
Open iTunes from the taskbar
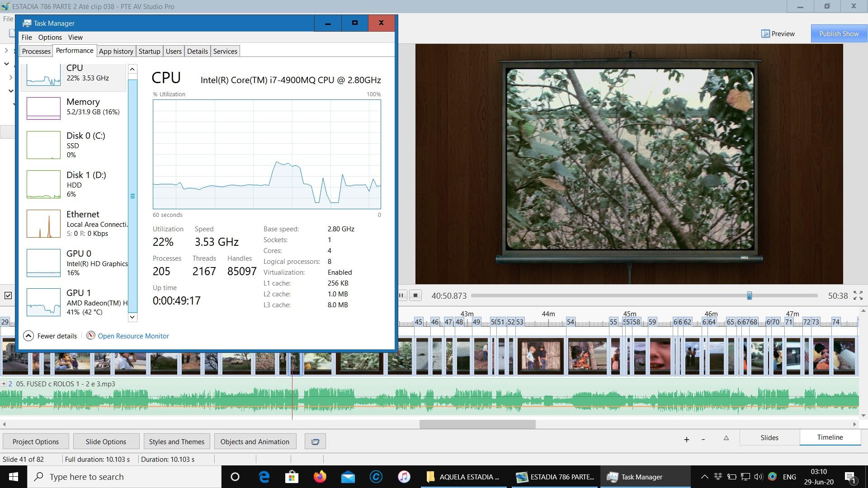404,477
